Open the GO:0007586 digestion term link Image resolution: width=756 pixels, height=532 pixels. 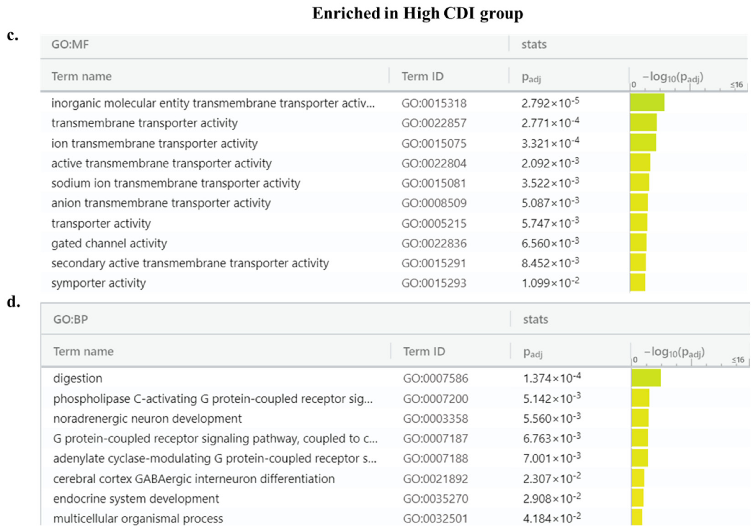435,379
